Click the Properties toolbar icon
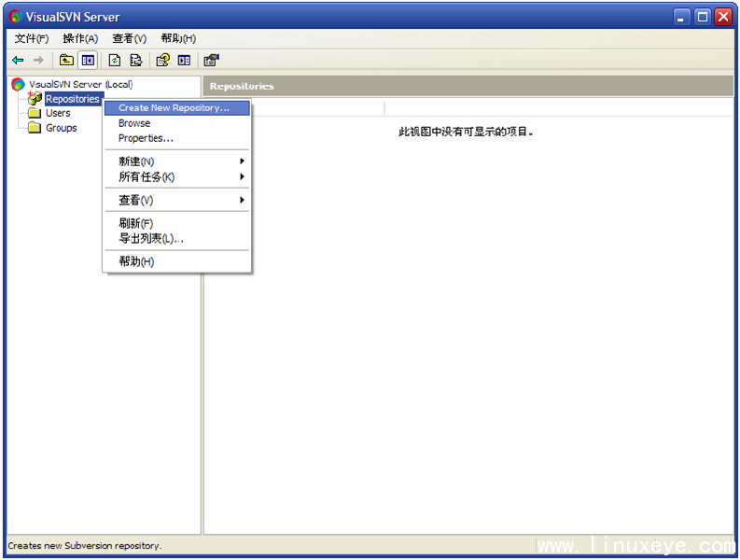The height and width of the screenshot is (560, 740). tap(211, 60)
